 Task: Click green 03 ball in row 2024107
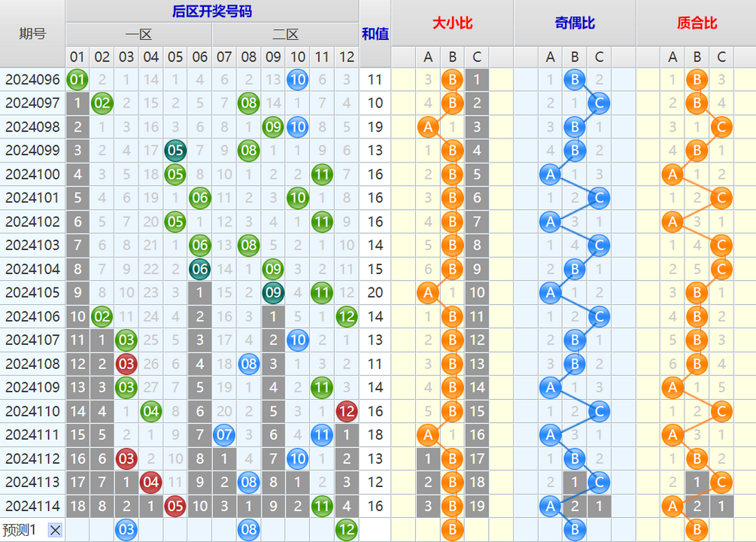pyautogui.click(x=126, y=340)
